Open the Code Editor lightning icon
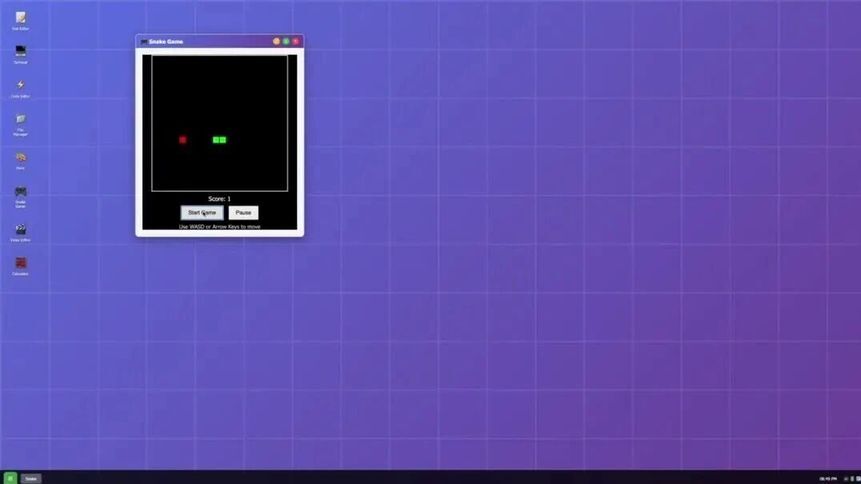This screenshot has width=861, height=484. (x=20, y=88)
